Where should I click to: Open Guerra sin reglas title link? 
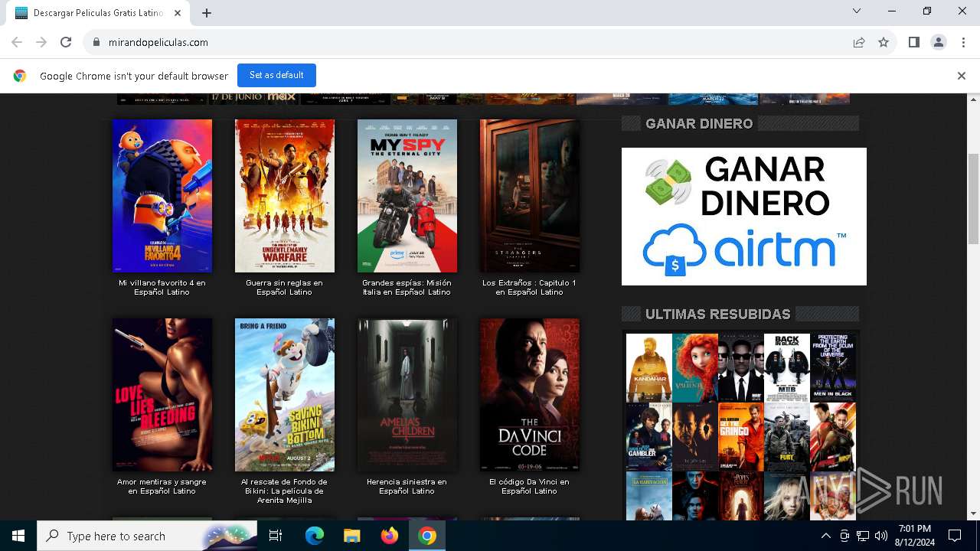[285, 288]
